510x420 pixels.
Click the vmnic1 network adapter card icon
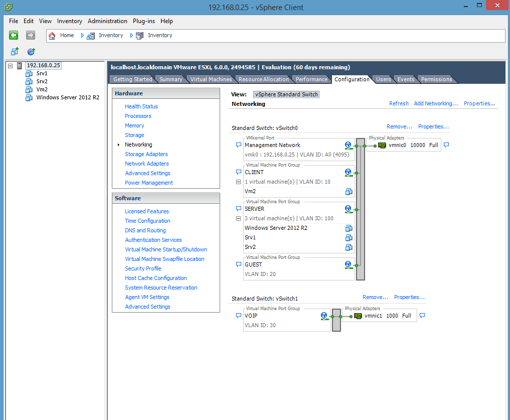(358, 316)
